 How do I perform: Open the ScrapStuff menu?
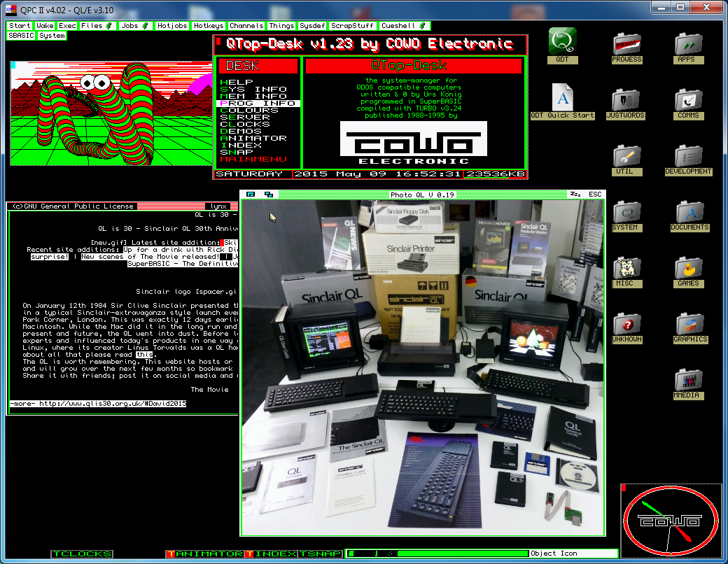(x=352, y=26)
